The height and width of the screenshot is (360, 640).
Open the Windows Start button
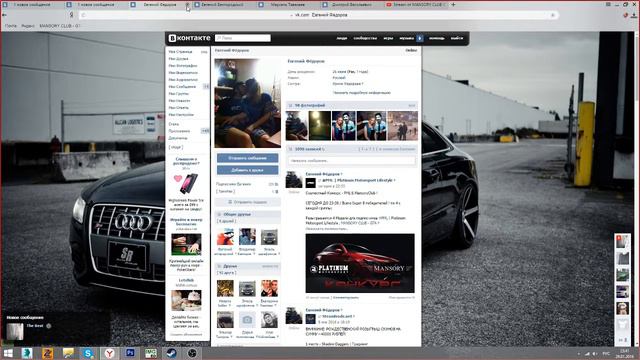coord(8,353)
